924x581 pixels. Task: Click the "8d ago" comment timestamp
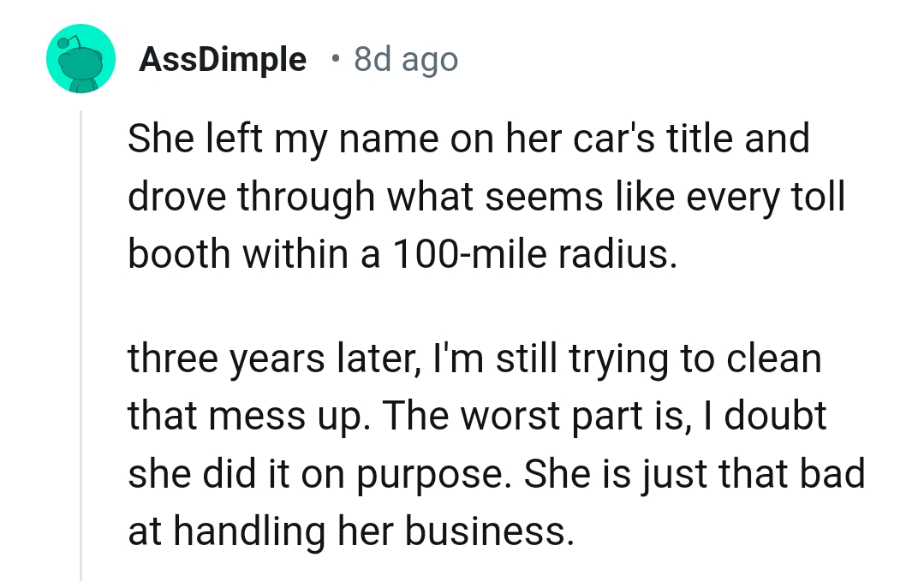(x=406, y=59)
